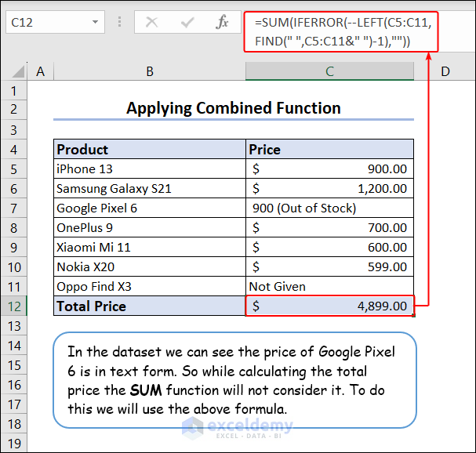Viewport: 476px width, 453px height.
Task: Select row 9 header
Action: [x=13, y=248]
